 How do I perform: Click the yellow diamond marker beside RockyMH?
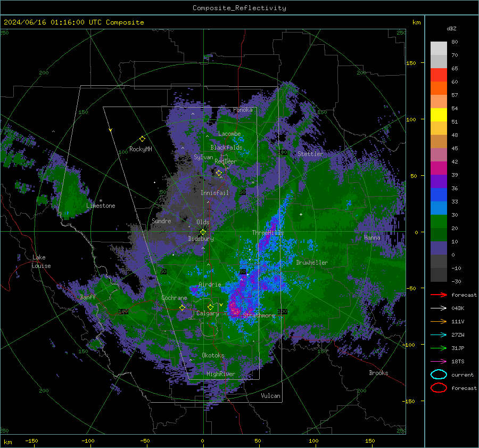pos(142,139)
